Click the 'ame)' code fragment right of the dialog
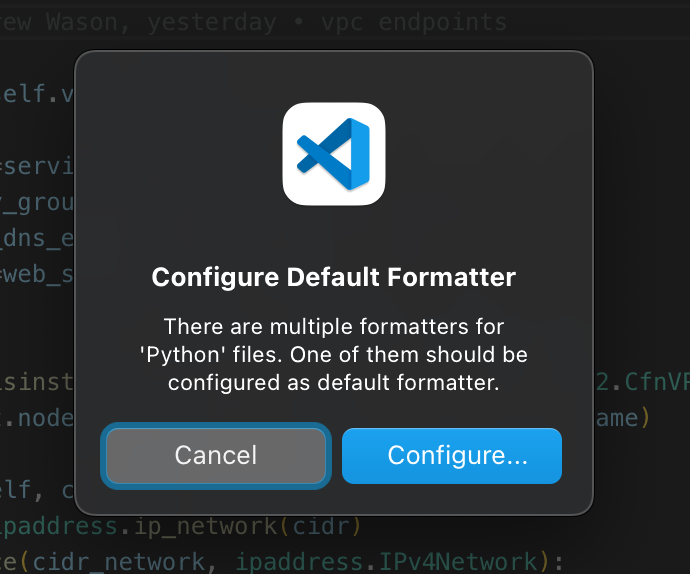The image size is (690, 574). pyautogui.click(x=622, y=418)
